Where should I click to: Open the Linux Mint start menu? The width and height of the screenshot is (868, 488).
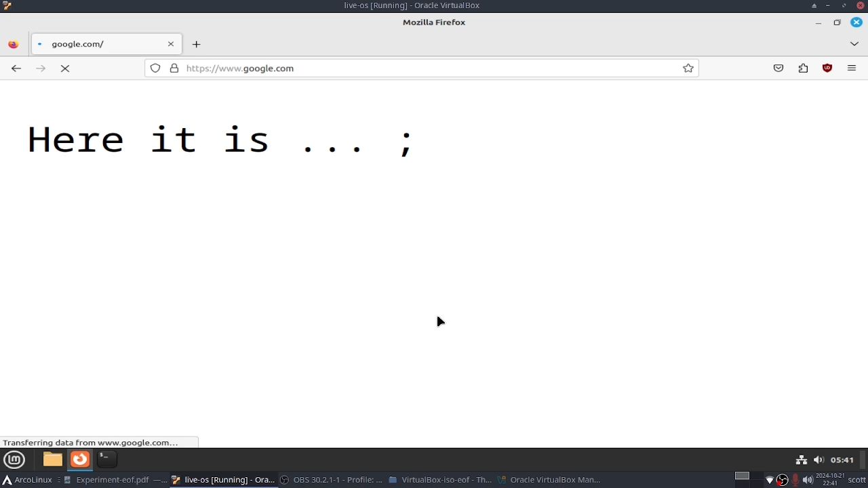pyautogui.click(x=14, y=460)
